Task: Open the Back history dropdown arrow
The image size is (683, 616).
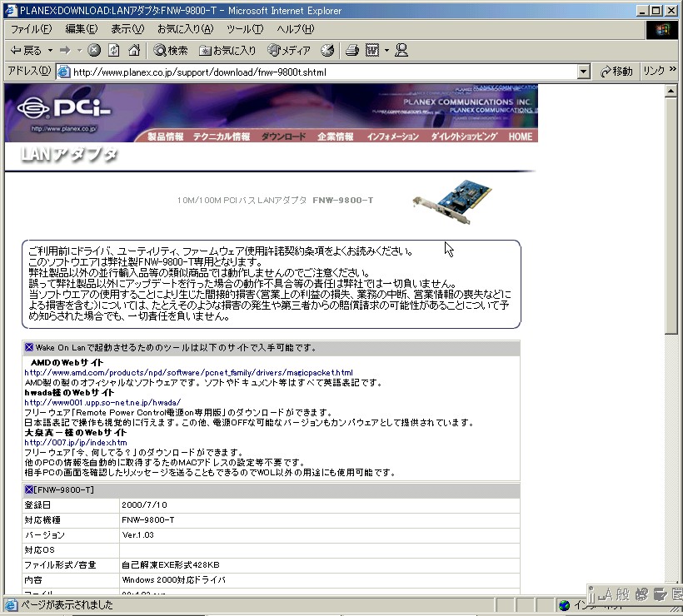Action: pos(51,51)
